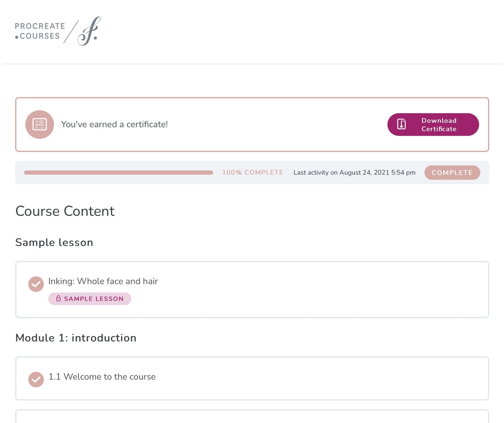Click the download arrow document icon

(x=402, y=124)
